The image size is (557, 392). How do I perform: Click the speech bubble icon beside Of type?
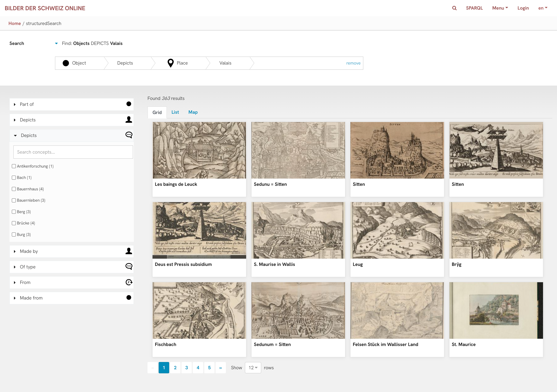pos(129,267)
